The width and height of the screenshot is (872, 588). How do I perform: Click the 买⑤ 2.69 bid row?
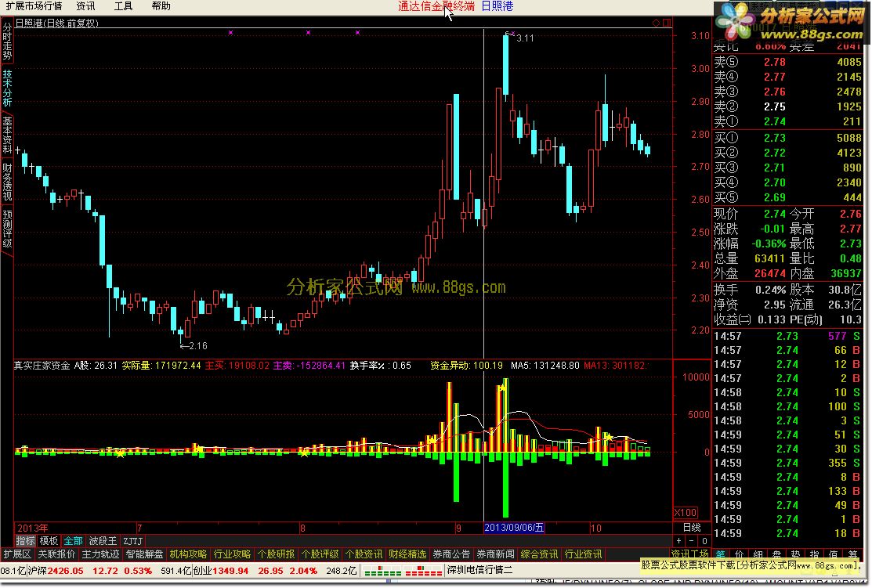pos(787,198)
